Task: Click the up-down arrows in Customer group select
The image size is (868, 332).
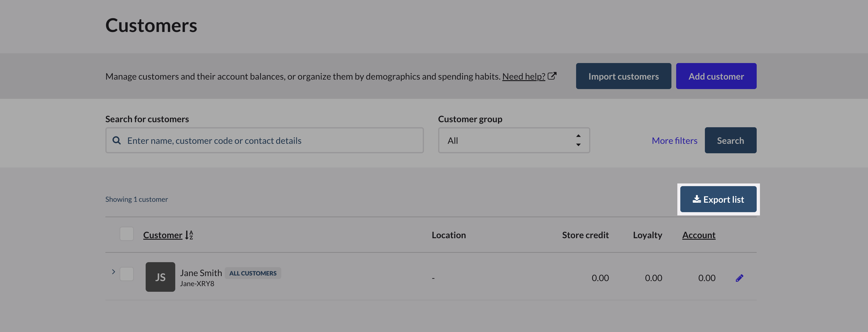Action: 578,141
